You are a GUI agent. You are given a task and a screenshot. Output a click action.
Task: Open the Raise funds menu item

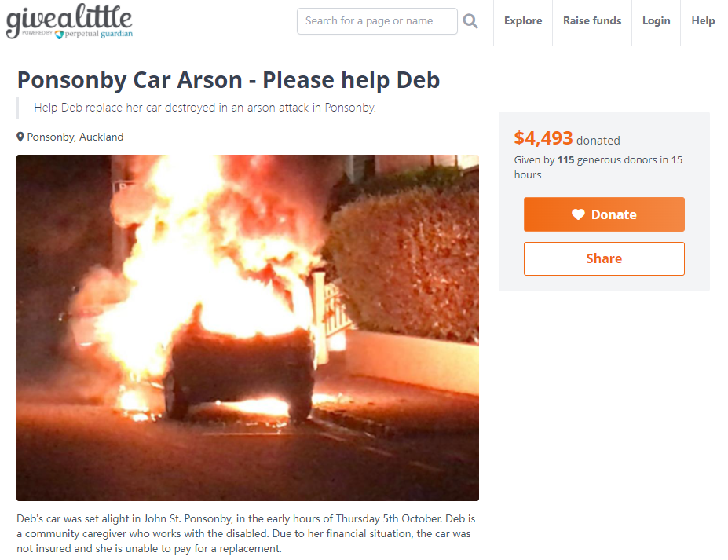click(592, 21)
